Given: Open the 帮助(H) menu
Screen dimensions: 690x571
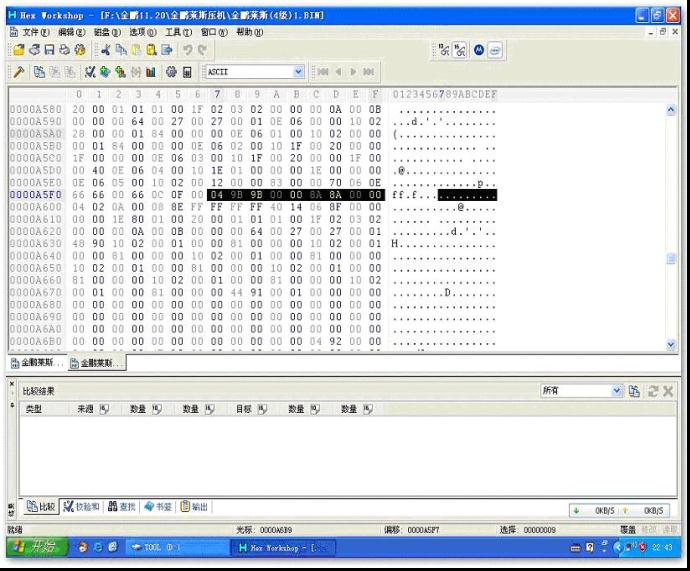Looking at the screenshot, I should (250, 32).
